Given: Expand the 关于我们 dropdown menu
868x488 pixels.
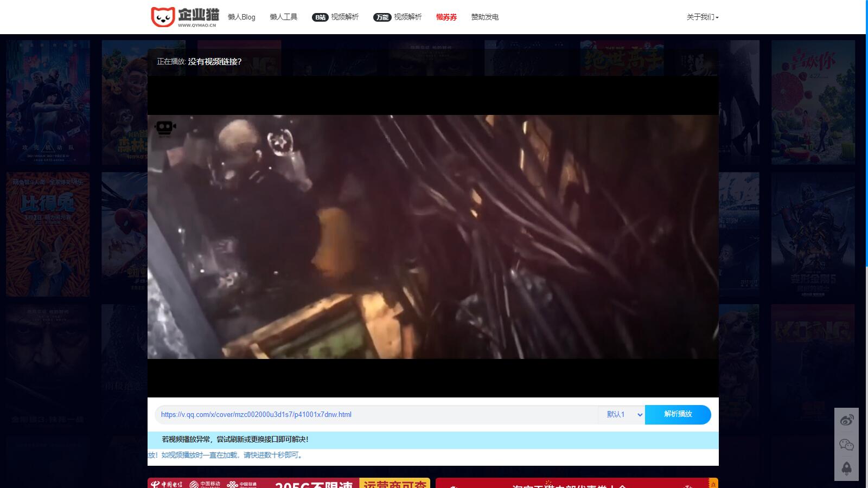Looking at the screenshot, I should tap(702, 17).
